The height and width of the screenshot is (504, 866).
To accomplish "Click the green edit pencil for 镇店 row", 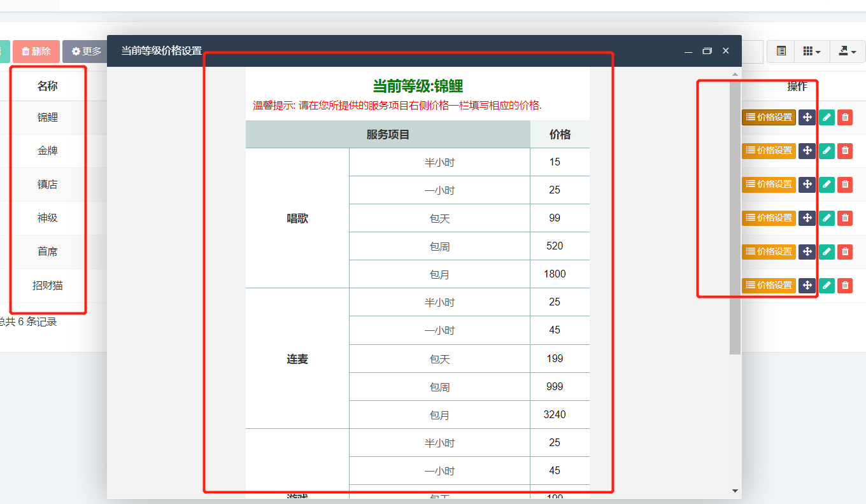I will 827,184.
